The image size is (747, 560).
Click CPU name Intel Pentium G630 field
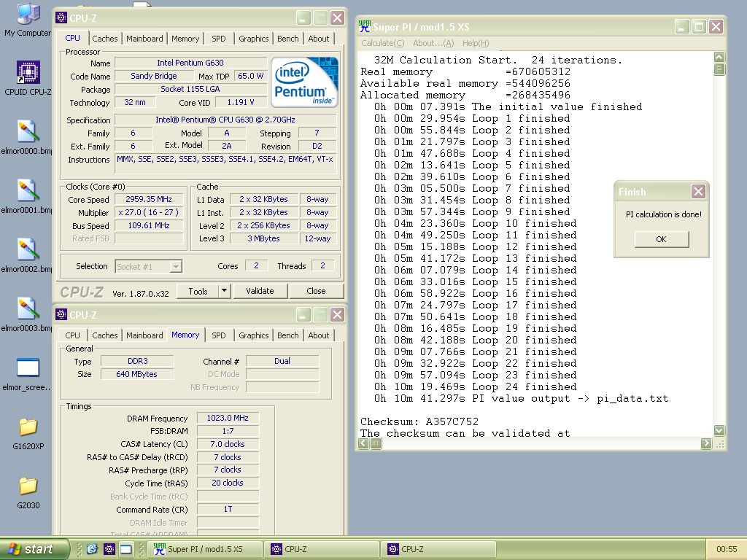[190, 63]
